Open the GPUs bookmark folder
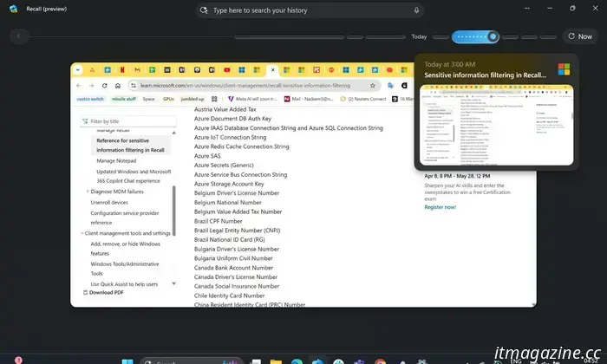 168,99
